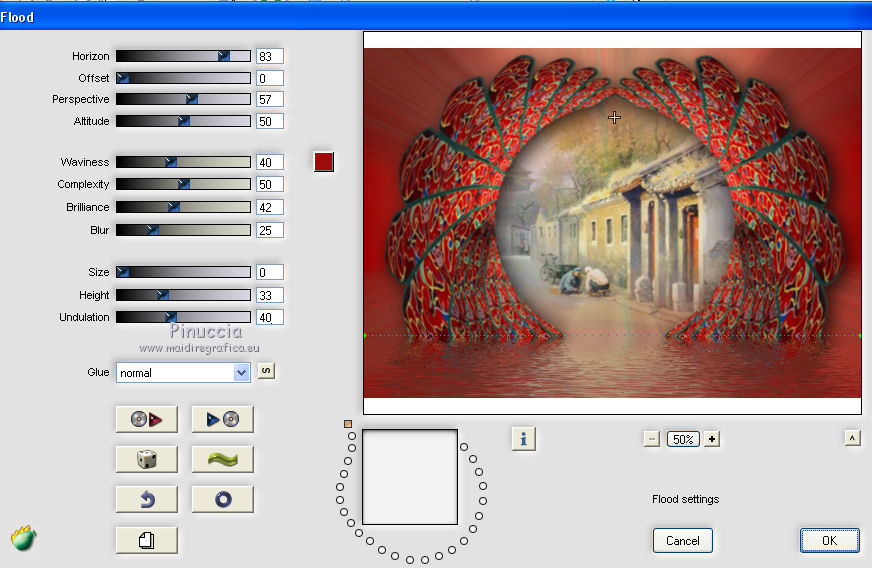The height and width of the screenshot is (568, 872).
Task: Click the Undulation value field
Action: (x=270, y=317)
